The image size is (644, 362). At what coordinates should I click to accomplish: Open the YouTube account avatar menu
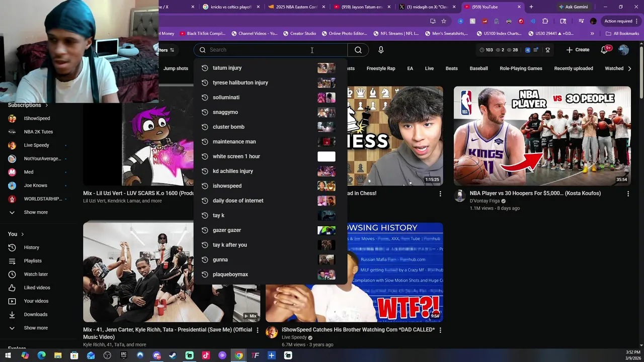pyautogui.click(x=623, y=50)
